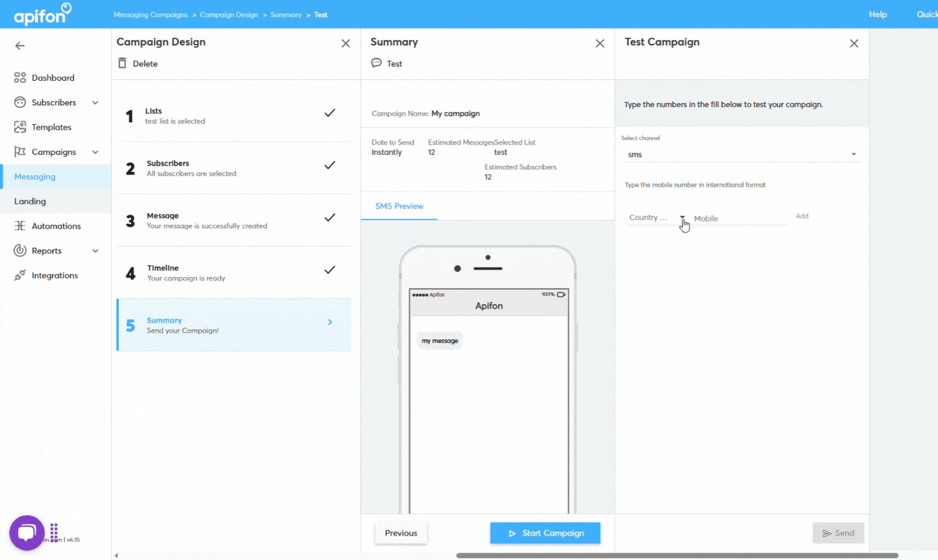Image resolution: width=938 pixels, height=560 pixels.
Task: Expand the Subscribers sidebar menu
Action: coord(94,102)
